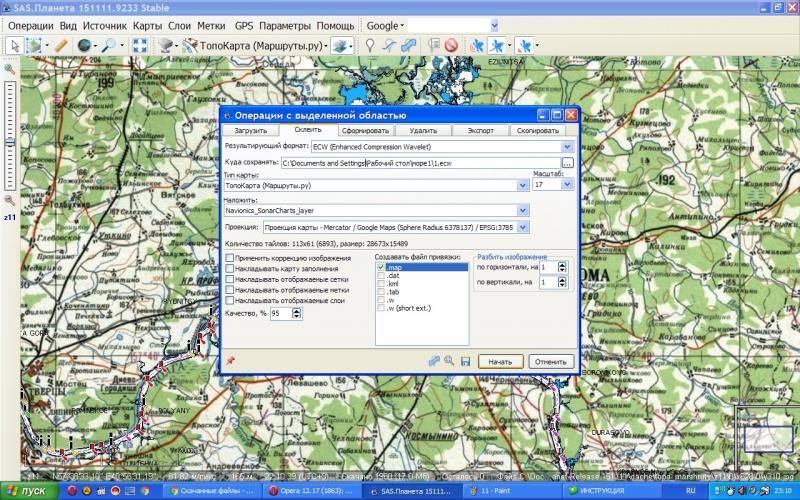The image size is (800, 500).
Task: Click the magnifier icon beside save icon
Action: point(449,360)
